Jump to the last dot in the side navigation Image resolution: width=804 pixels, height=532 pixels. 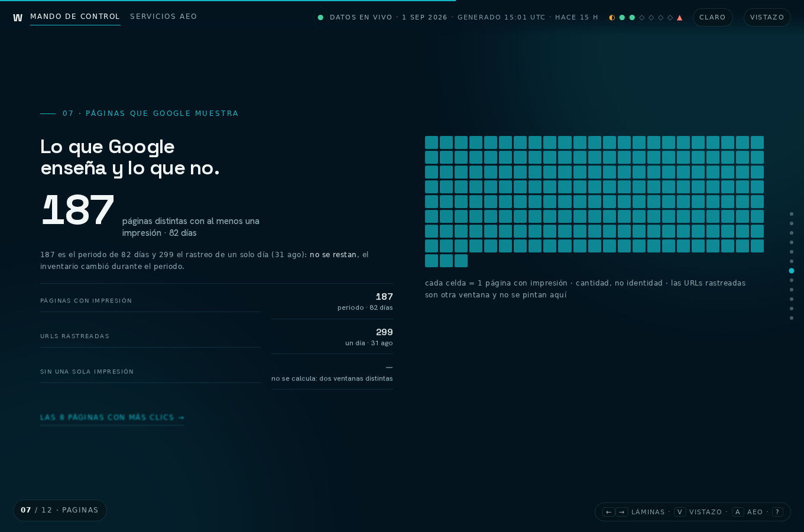792,318
